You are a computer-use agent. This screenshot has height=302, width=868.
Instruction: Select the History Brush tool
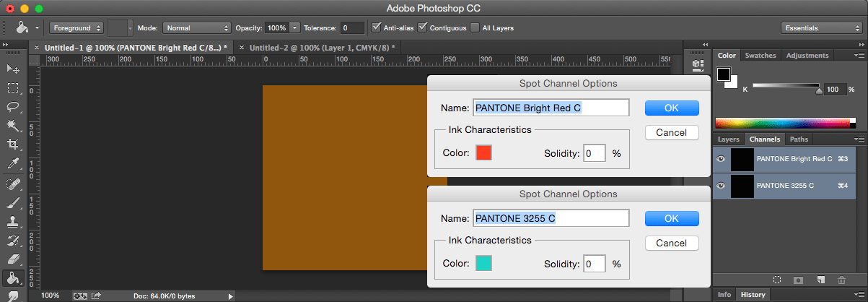[x=12, y=241]
